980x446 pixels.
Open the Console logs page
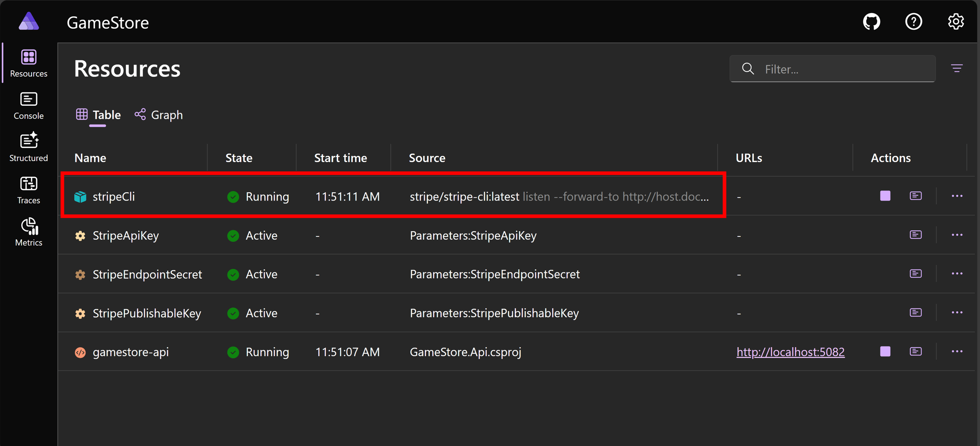pyautogui.click(x=29, y=106)
